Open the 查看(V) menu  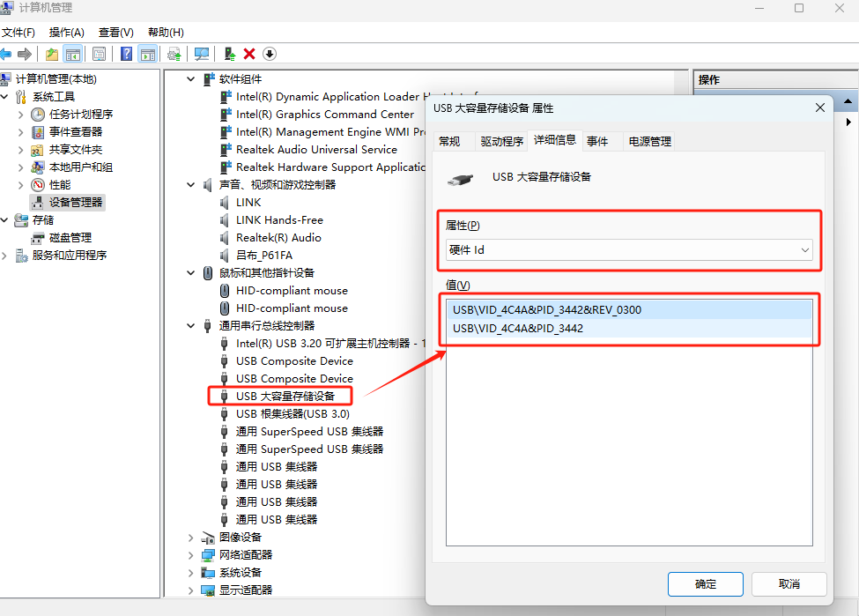115,33
